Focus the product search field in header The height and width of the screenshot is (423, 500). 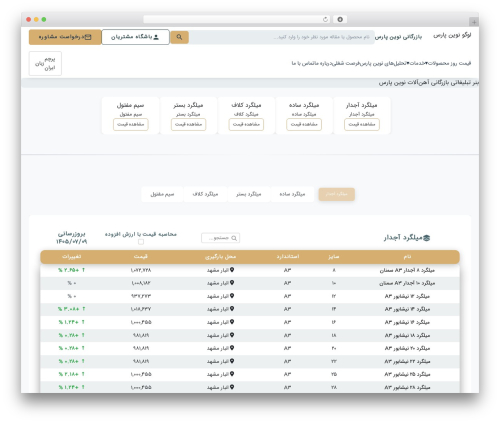tap(282, 37)
